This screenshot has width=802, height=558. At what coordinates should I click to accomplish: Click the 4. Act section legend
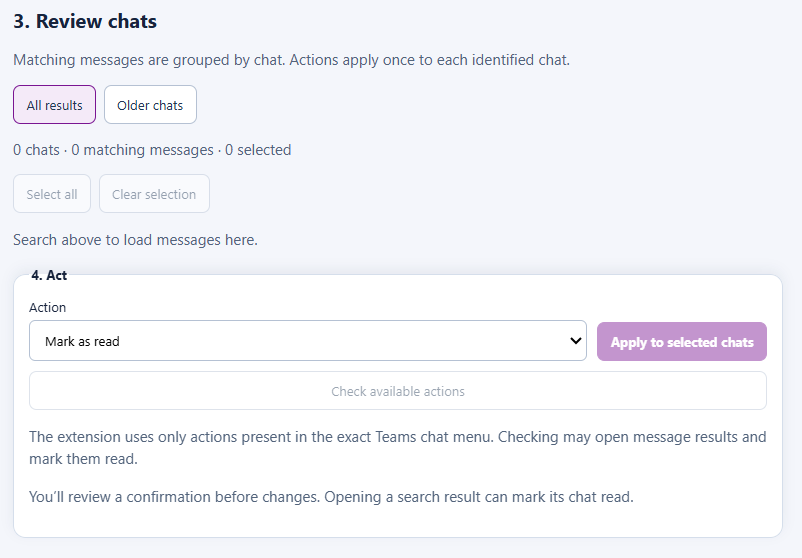pyautogui.click(x=49, y=275)
